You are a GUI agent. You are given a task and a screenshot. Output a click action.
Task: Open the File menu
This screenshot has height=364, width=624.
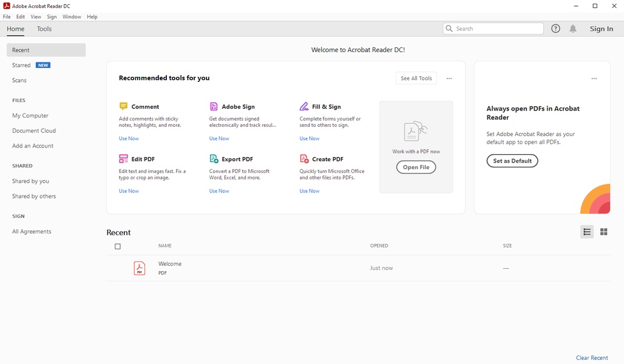7,17
